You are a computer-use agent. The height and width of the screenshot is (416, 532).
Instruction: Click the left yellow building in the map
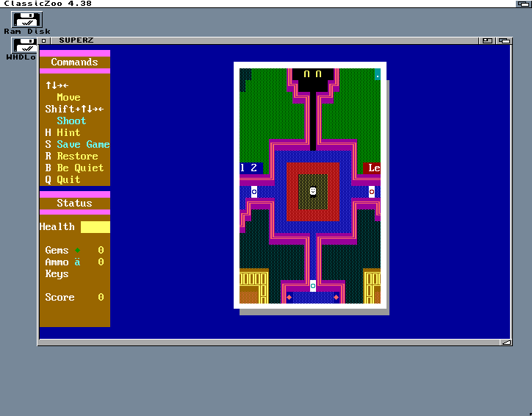pos(254,286)
